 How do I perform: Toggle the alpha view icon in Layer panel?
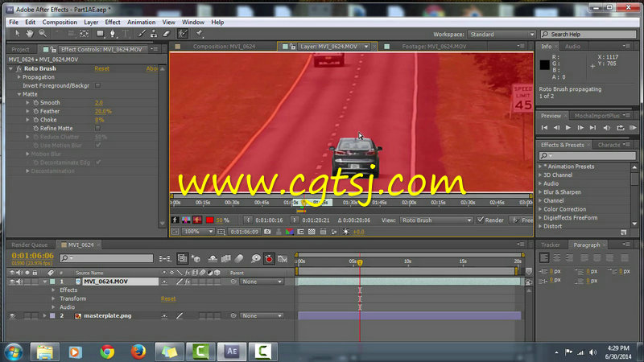point(175,220)
